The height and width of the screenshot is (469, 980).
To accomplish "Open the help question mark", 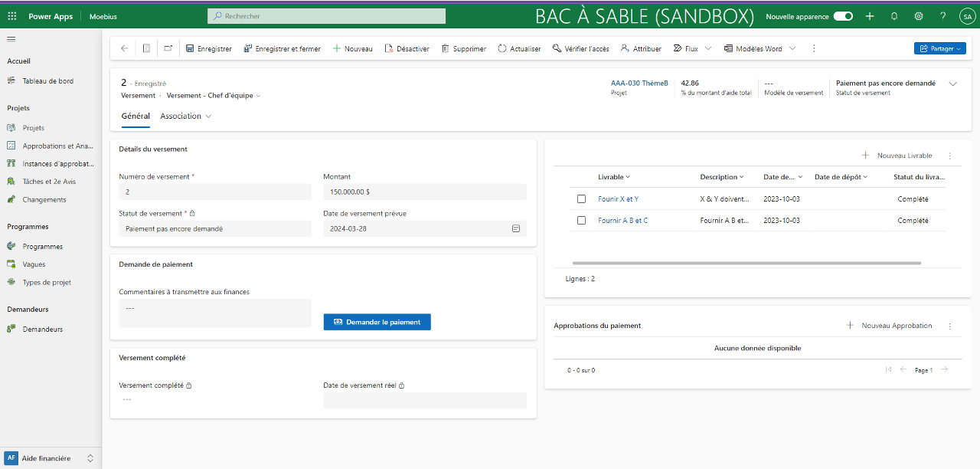I will [x=942, y=16].
